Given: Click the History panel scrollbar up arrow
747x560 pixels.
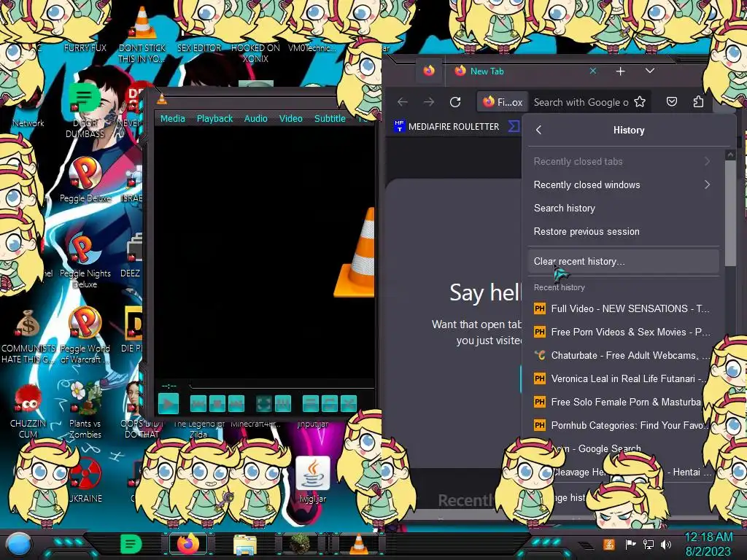Looking at the screenshot, I should click(x=729, y=155).
